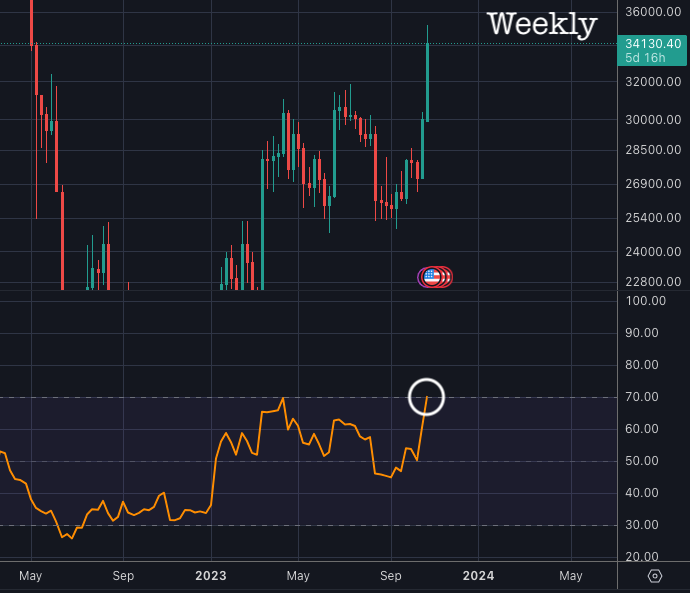Select the 28500.00 price axis label
Screen dimensions: 690x593
coord(653,150)
